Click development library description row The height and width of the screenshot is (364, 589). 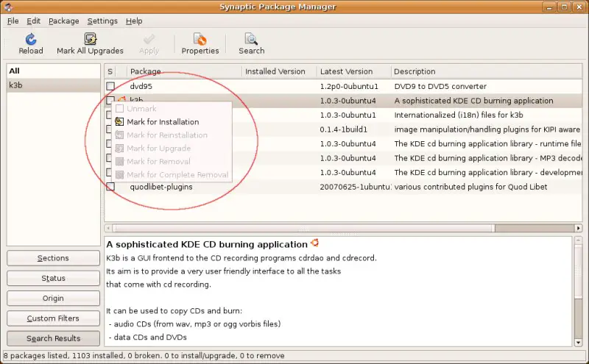(x=487, y=172)
